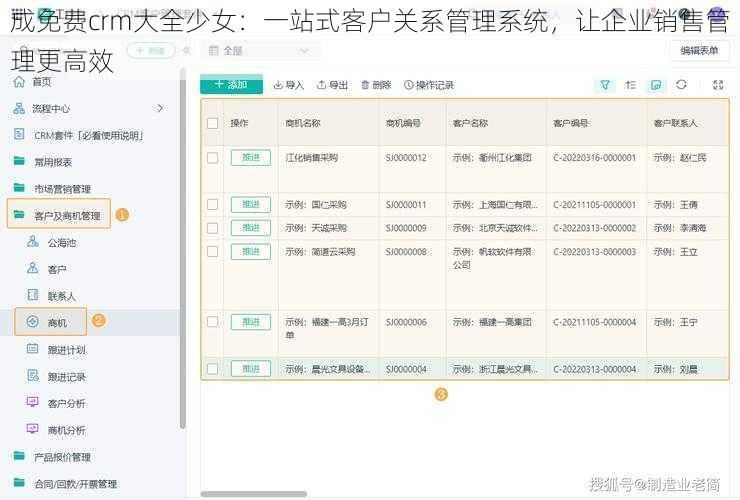This screenshot has width=740, height=500.
Task: Click 跟进 on the 国仁采购 row
Action: point(251,204)
